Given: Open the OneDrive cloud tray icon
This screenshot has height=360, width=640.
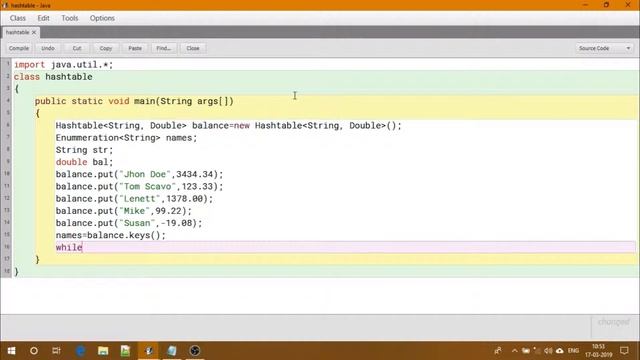Looking at the screenshot, I should tap(560, 351).
